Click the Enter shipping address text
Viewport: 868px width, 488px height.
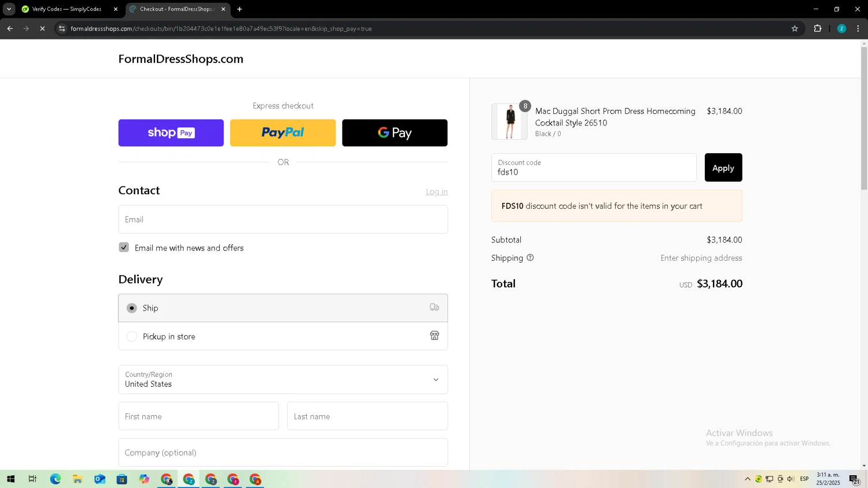pos(701,258)
